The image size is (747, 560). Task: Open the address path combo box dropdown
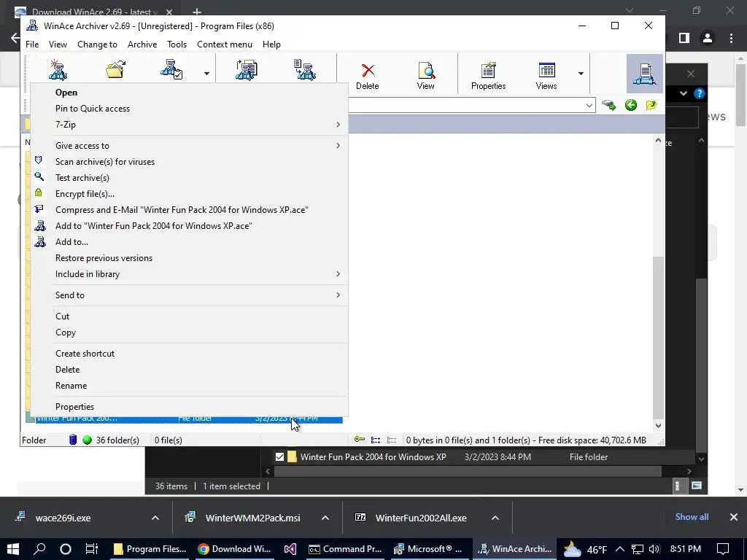coord(589,105)
